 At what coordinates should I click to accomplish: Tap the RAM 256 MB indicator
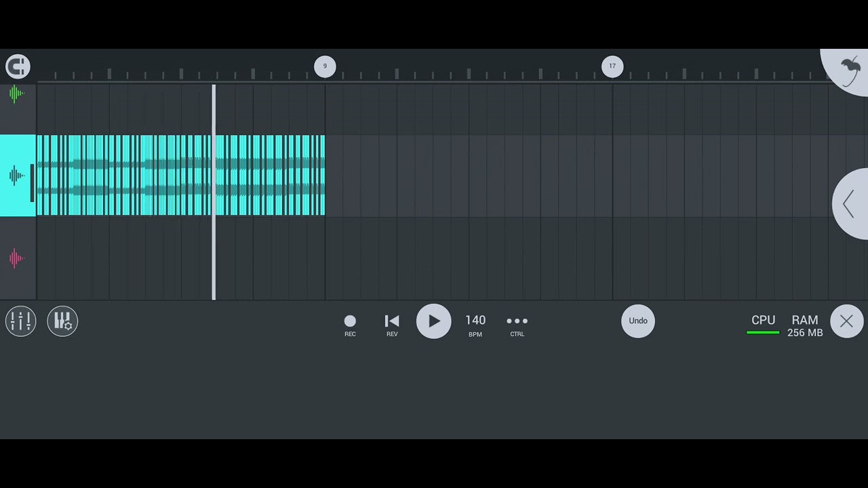805,325
